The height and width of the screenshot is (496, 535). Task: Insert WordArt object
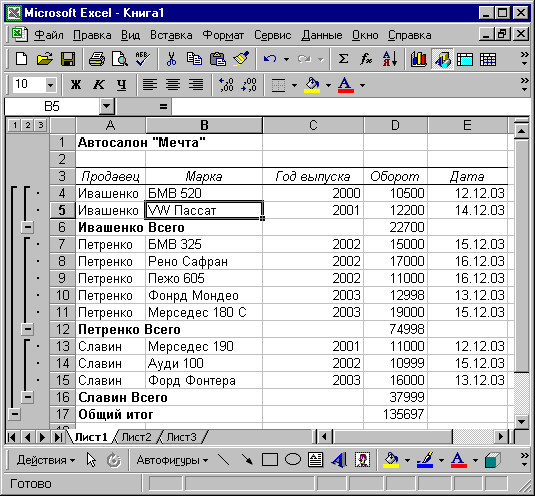(x=339, y=460)
